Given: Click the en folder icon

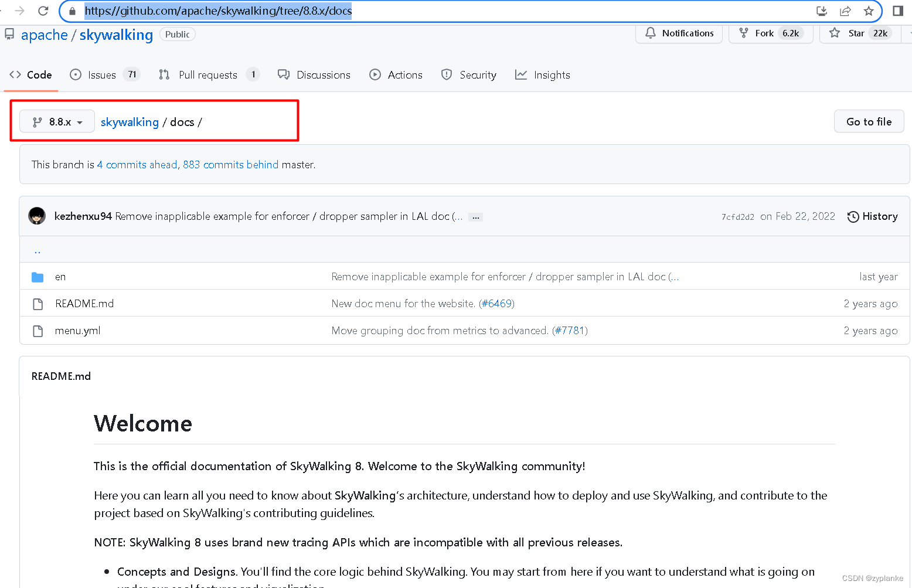Looking at the screenshot, I should [38, 276].
